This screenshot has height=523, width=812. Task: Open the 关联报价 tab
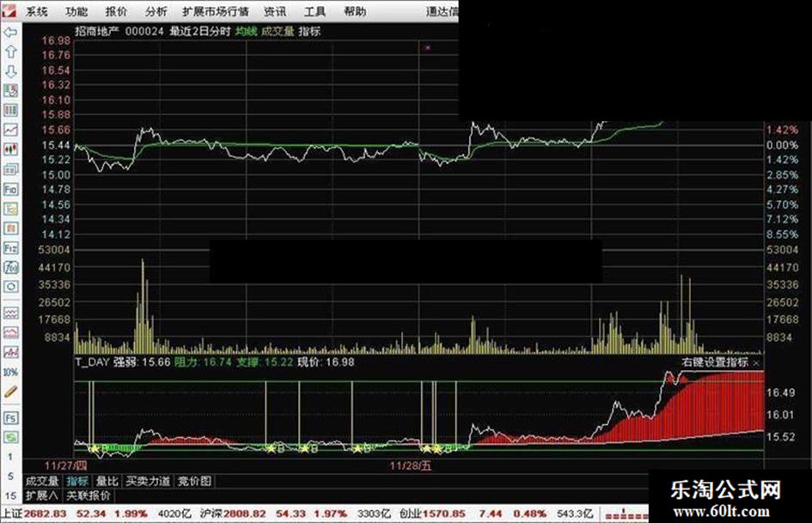(x=89, y=496)
